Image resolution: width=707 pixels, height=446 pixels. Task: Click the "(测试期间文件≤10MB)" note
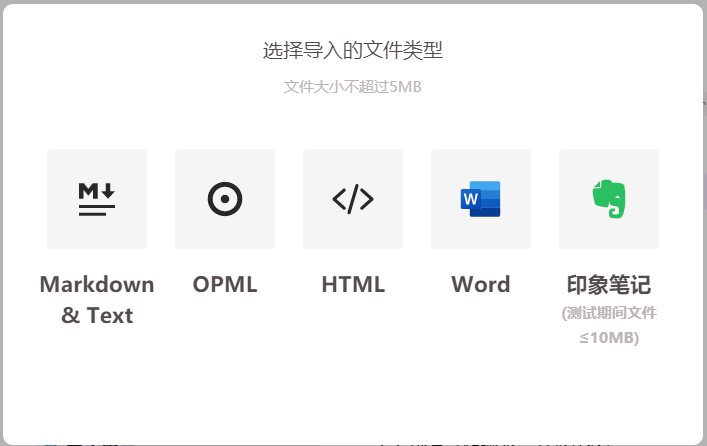point(609,325)
